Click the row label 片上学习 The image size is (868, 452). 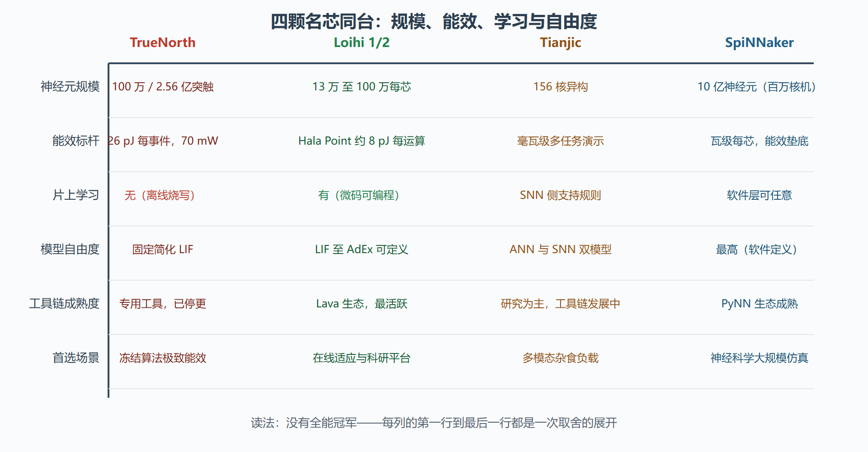(76, 195)
